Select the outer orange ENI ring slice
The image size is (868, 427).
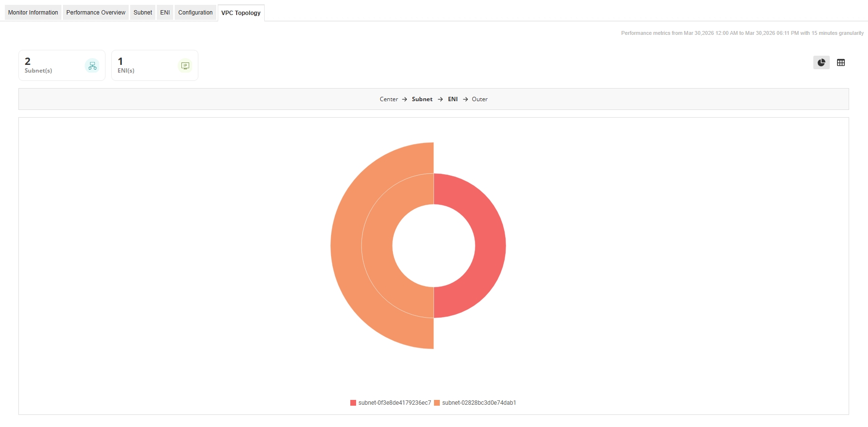pyautogui.click(x=346, y=245)
